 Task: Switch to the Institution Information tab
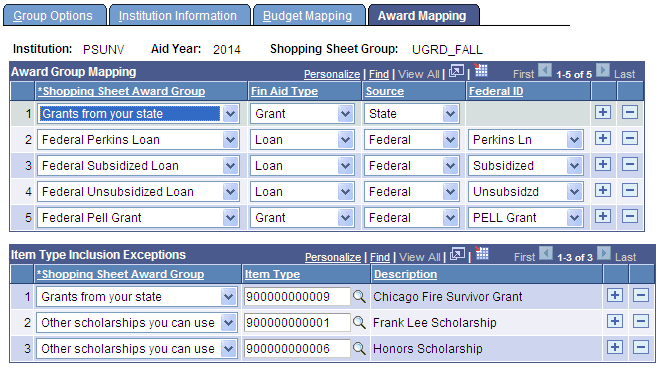(177, 16)
